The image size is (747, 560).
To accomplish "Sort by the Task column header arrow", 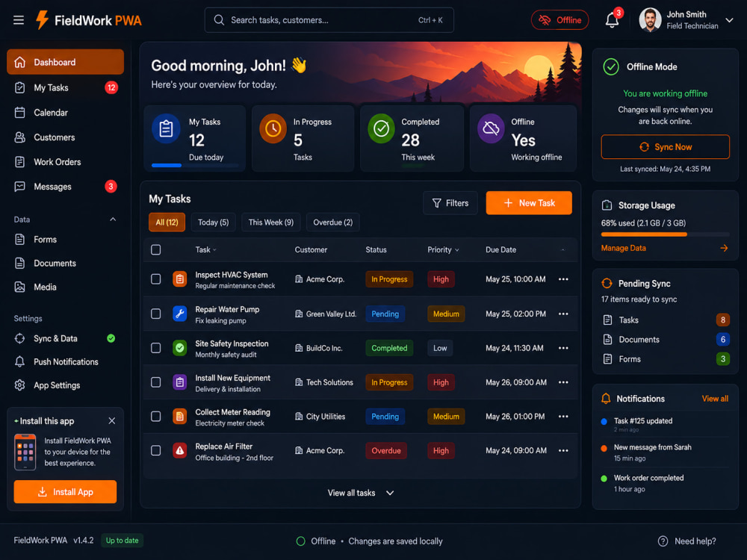I will tap(214, 250).
